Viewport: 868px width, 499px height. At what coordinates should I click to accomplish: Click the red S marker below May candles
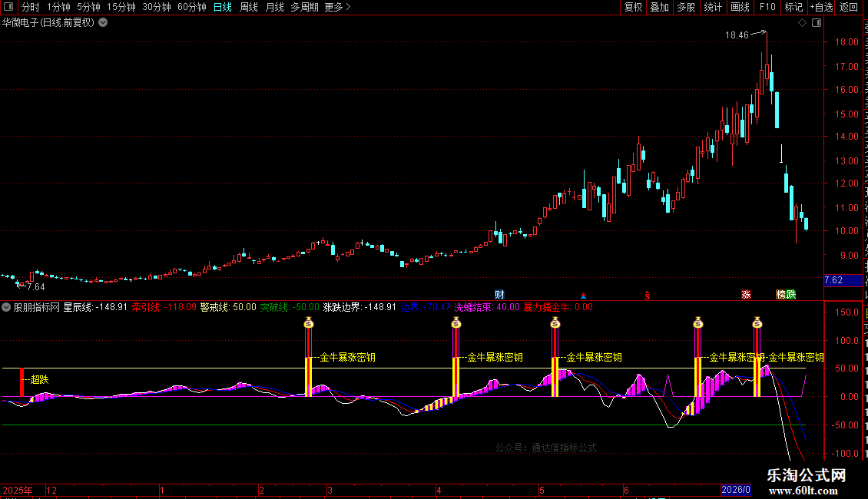[647, 296]
